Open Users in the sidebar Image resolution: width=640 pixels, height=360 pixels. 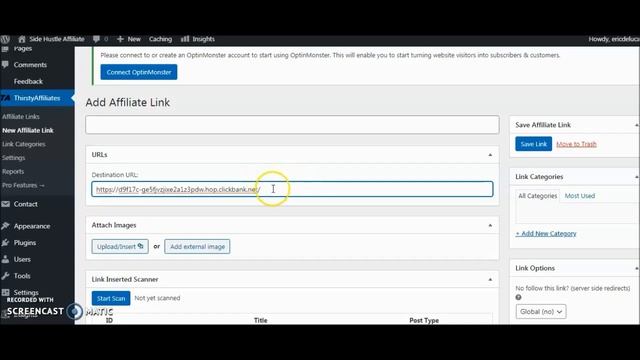tap(22, 260)
